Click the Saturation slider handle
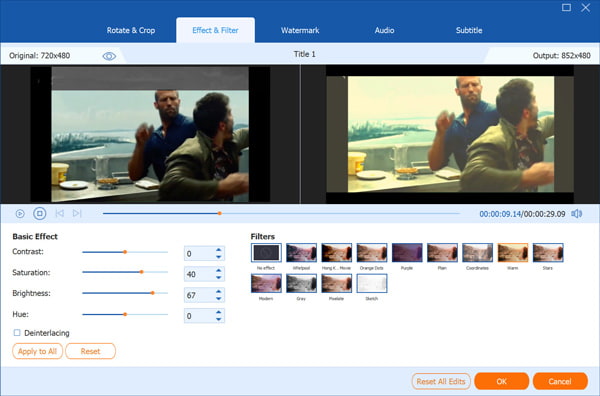 (142, 272)
